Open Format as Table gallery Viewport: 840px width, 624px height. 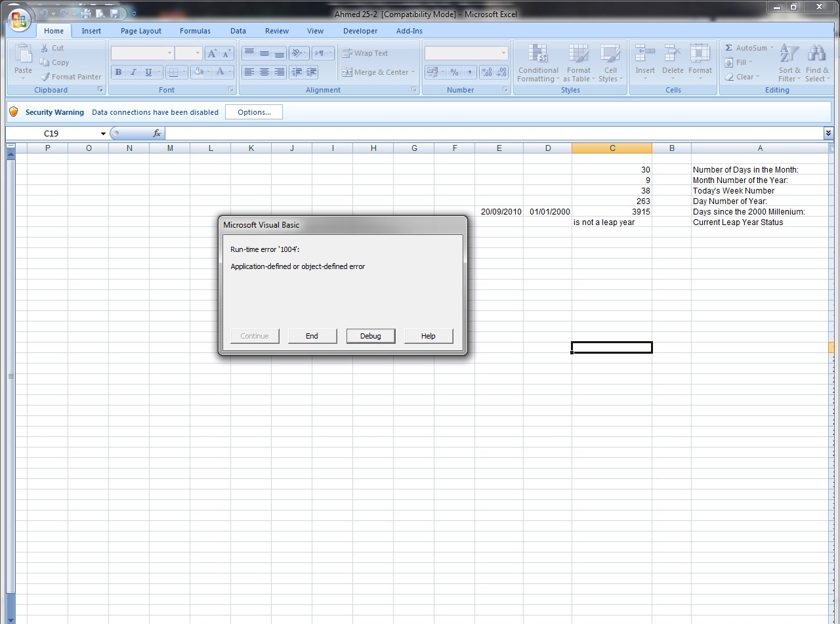(x=578, y=64)
